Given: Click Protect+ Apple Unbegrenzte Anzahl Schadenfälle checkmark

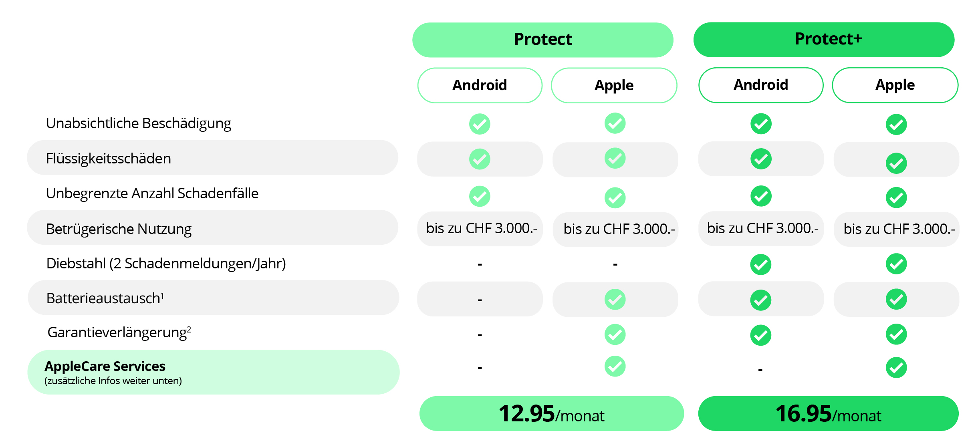Looking at the screenshot, I should [896, 198].
